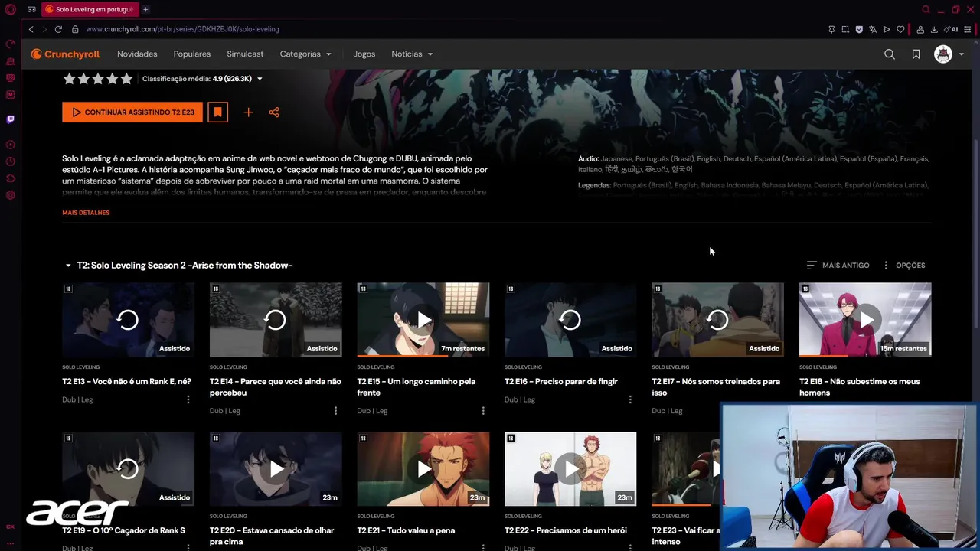Add page to favorites heart icon
This screenshot has height=551, width=980.
tap(900, 29)
